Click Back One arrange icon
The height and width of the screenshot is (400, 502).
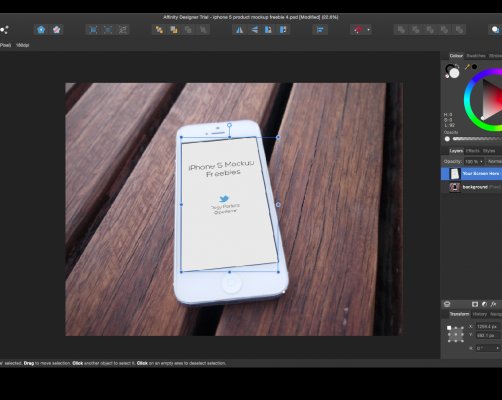pyautogui.click(x=174, y=30)
